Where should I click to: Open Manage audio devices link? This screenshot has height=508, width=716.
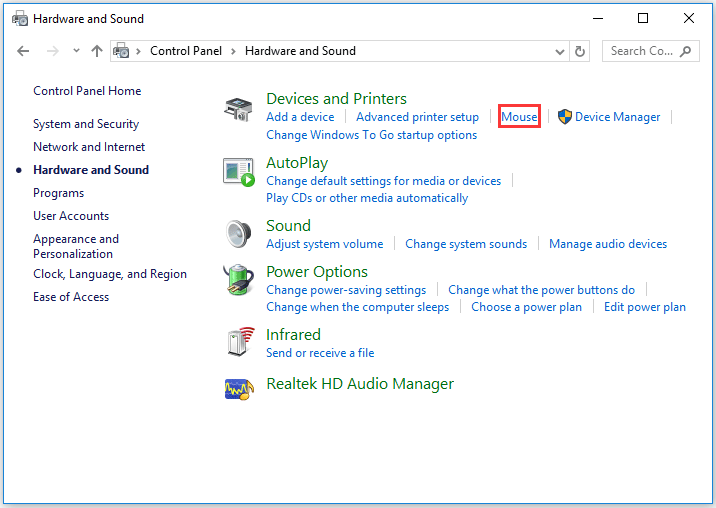(x=608, y=244)
